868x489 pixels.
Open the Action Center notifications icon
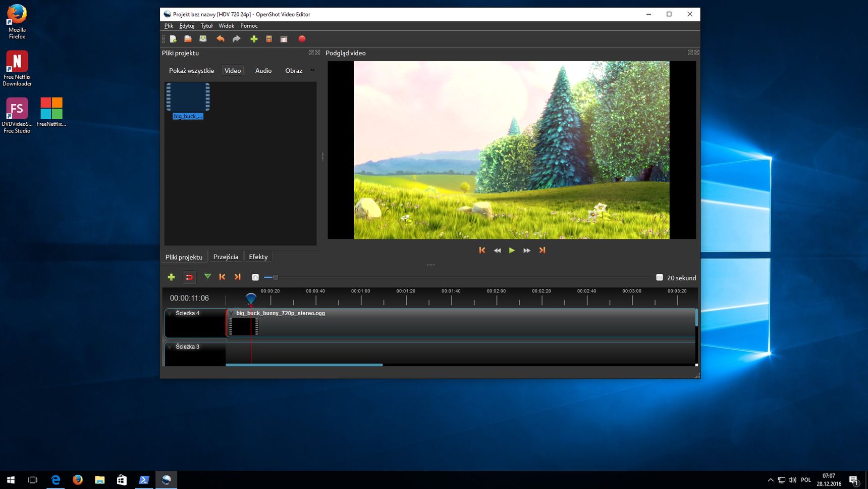pos(854,480)
